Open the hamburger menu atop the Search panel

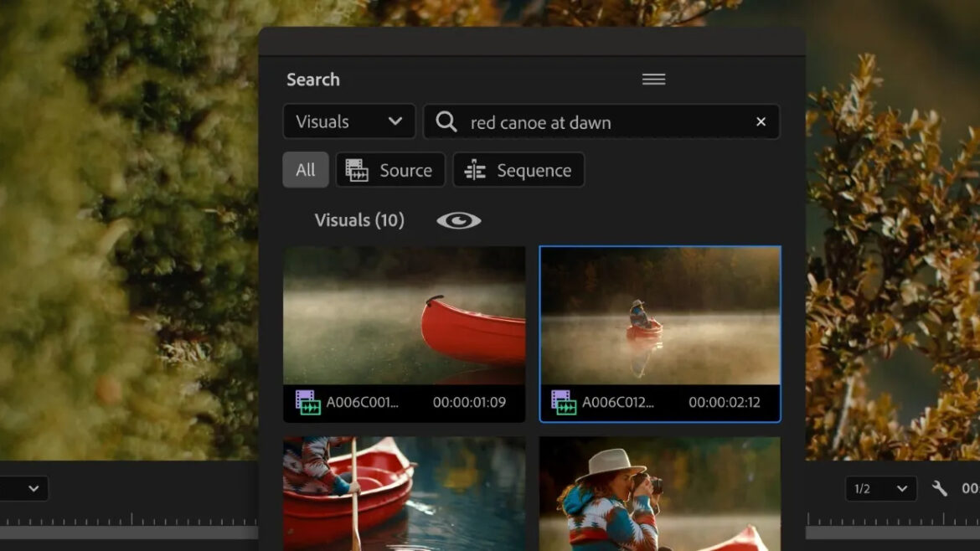(653, 78)
